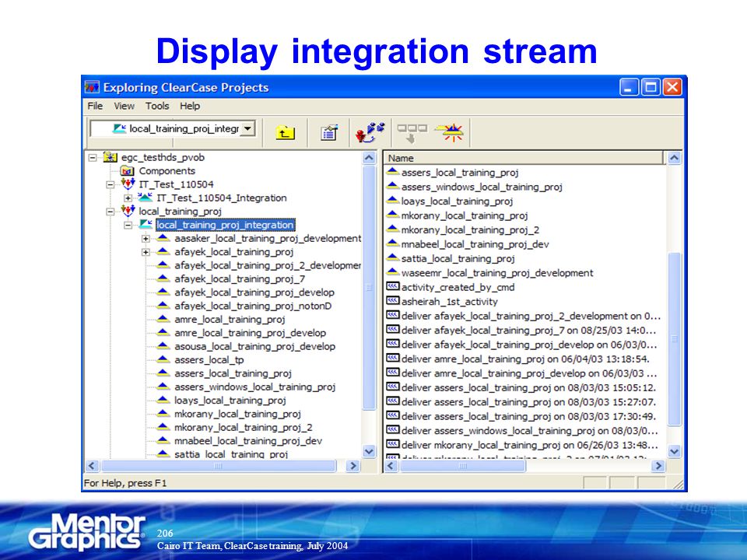Select asousa_local_training_proj_develop tree row
The height and width of the screenshot is (560, 747).
255,346
